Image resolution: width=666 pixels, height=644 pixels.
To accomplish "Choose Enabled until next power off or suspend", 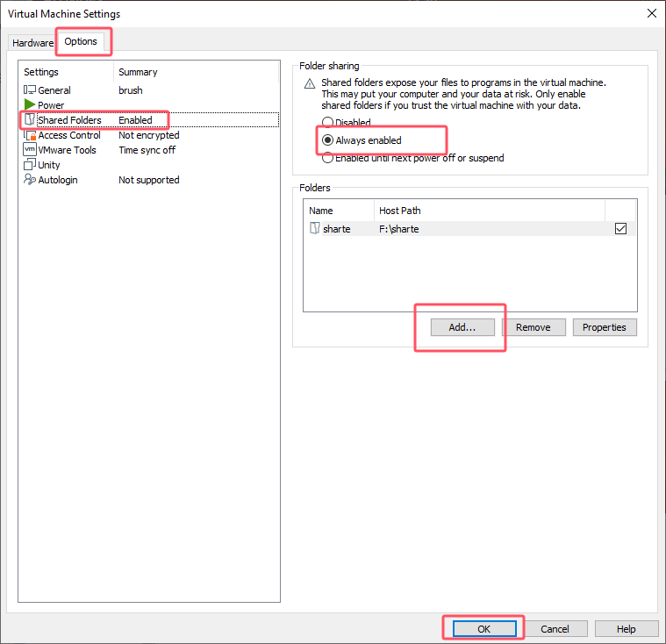I will (x=328, y=158).
